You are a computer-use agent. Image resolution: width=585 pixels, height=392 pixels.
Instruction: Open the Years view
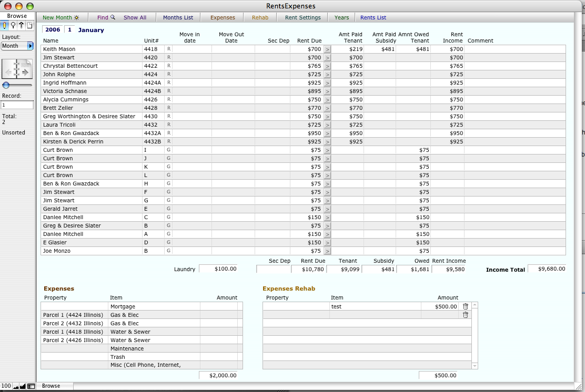click(x=341, y=17)
